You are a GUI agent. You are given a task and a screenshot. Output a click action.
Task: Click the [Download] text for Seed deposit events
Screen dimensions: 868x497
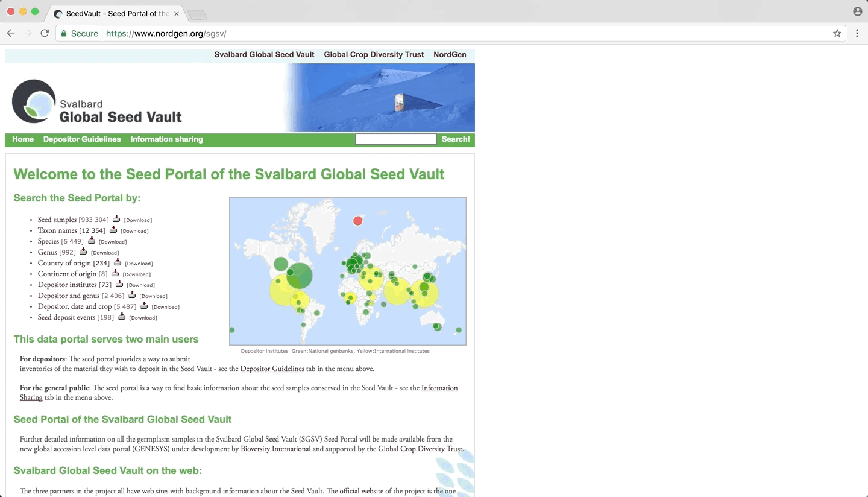[x=143, y=318]
